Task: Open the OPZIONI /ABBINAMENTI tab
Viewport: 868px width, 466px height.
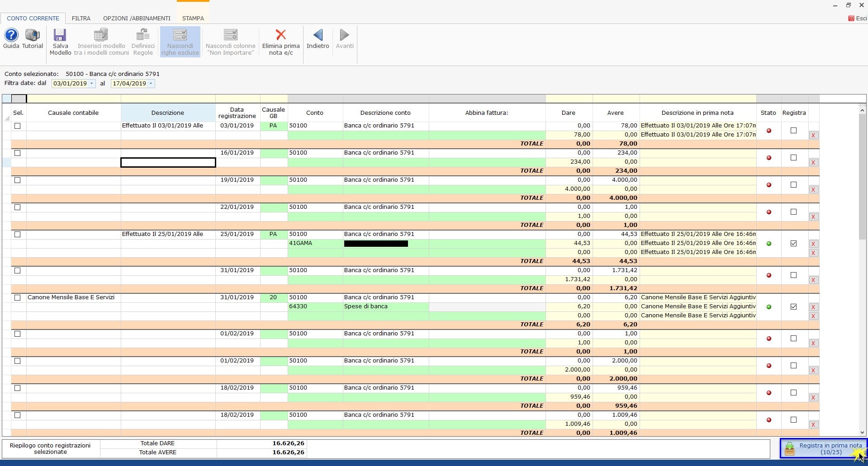Action: 137,19
